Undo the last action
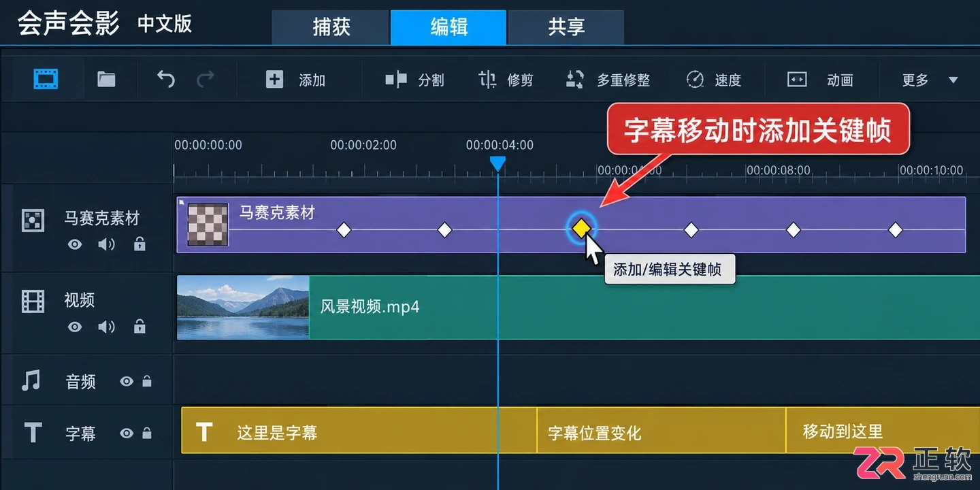The height and width of the screenshot is (490, 980). point(166,80)
